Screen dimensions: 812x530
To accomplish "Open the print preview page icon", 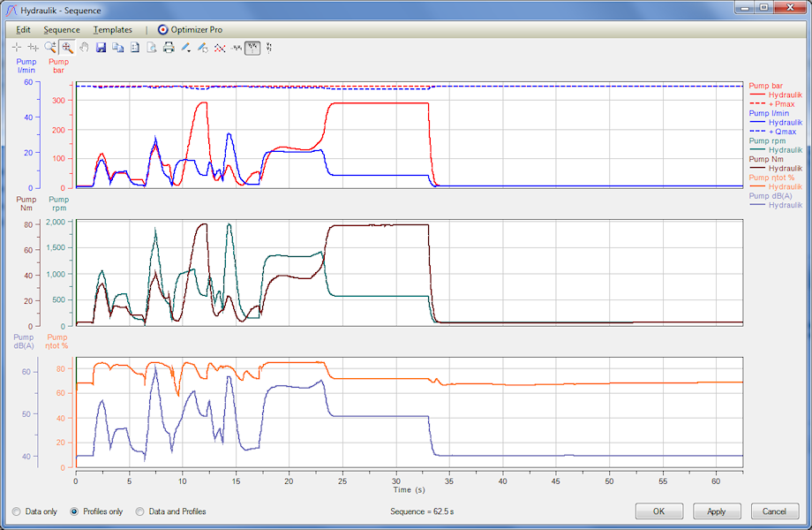I will tap(152, 48).
